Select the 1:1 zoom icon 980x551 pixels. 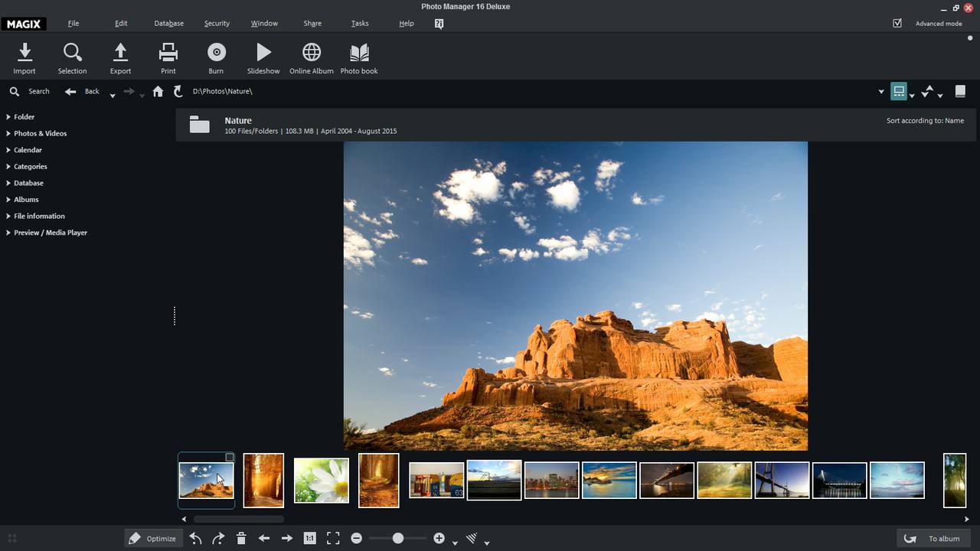click(x=309, y=538)
